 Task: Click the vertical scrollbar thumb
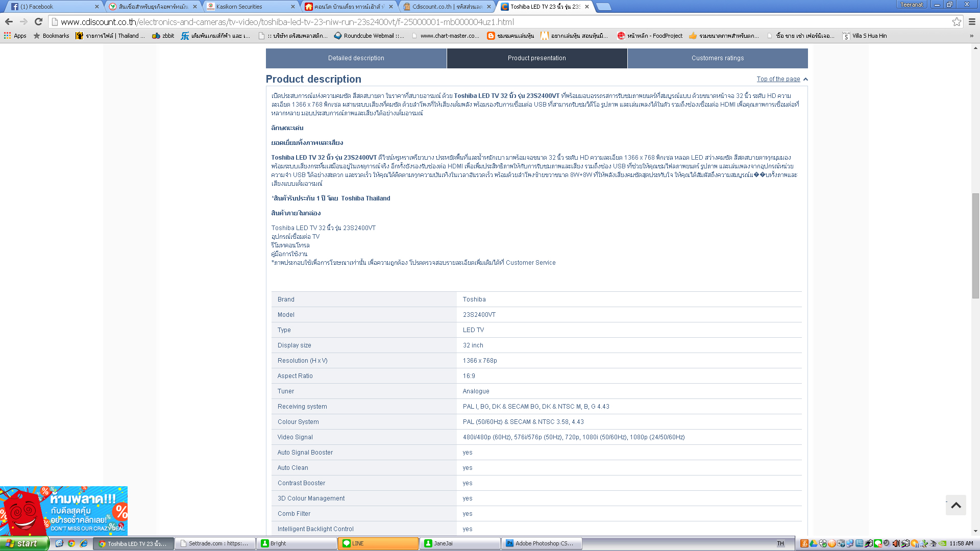975,245
